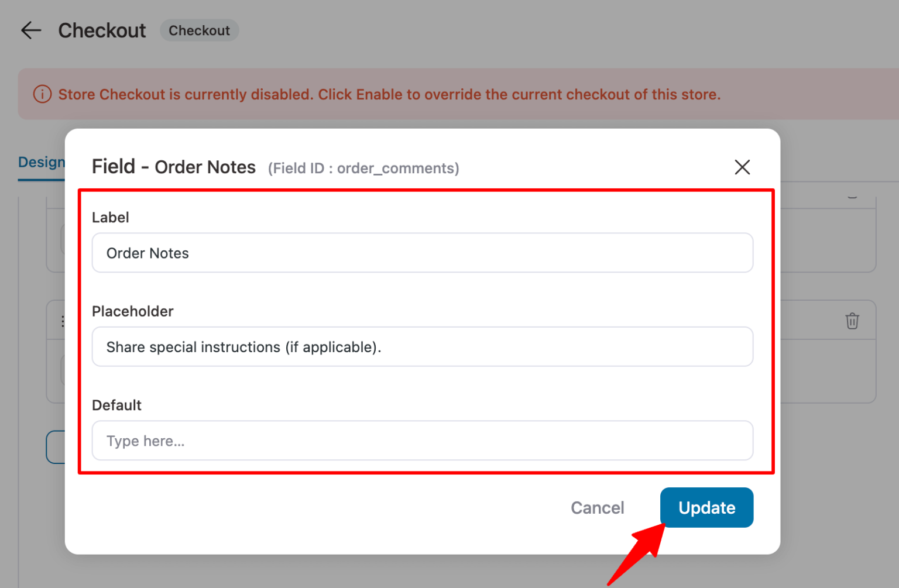Click the Placeholder input with special instructions text

click(x=421, y=346)
